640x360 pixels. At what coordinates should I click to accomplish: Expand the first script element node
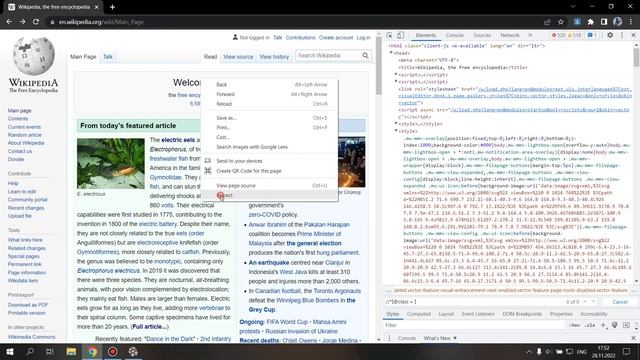[396, 74]
